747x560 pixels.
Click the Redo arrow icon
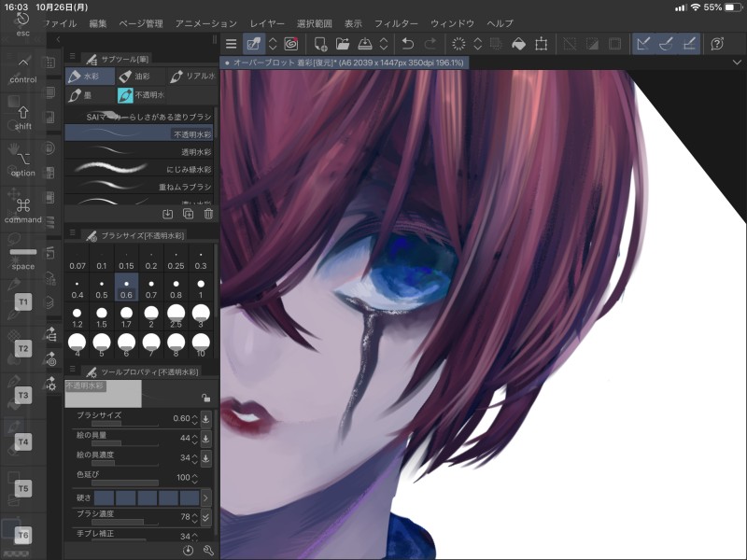430,44
